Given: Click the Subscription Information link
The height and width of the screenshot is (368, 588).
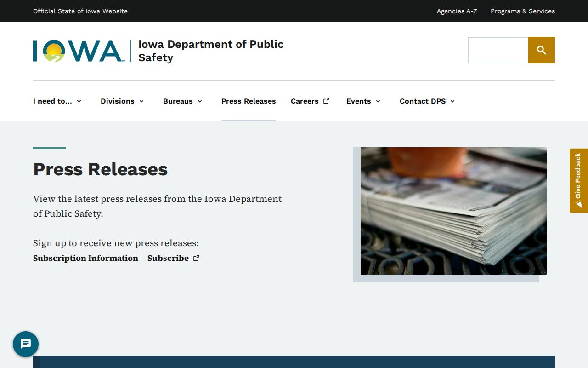Looking at the screenshot, I should 85,258.
